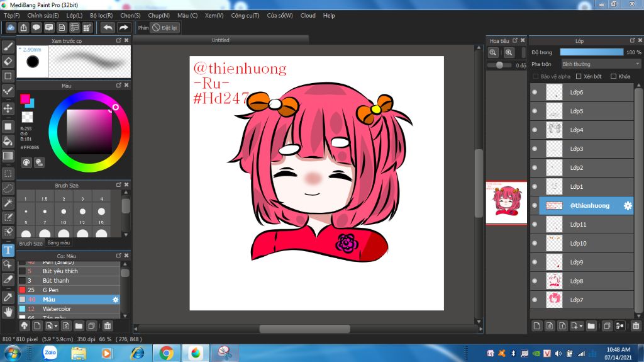
Task: Click the transparent color swatch
Action: 27,117
